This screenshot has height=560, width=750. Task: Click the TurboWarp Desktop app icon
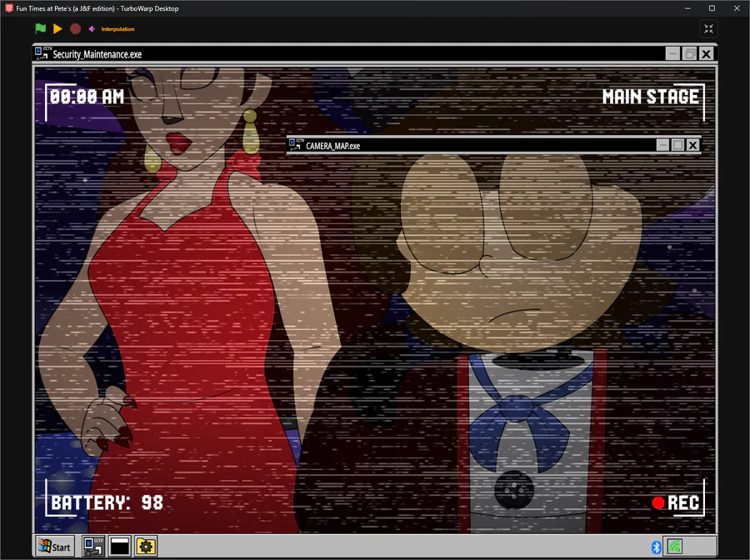click(x=8, y=8)
